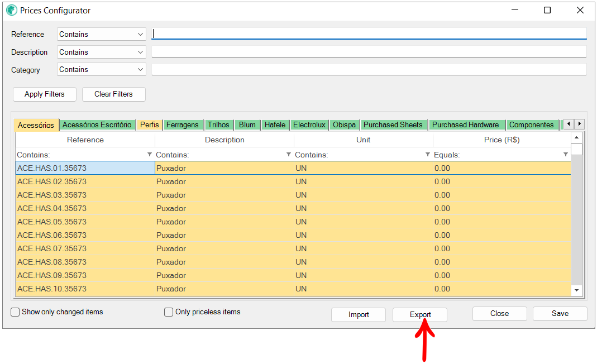
Task: Enable Show only changed items checkbox
Action: [x=15, y=312]
